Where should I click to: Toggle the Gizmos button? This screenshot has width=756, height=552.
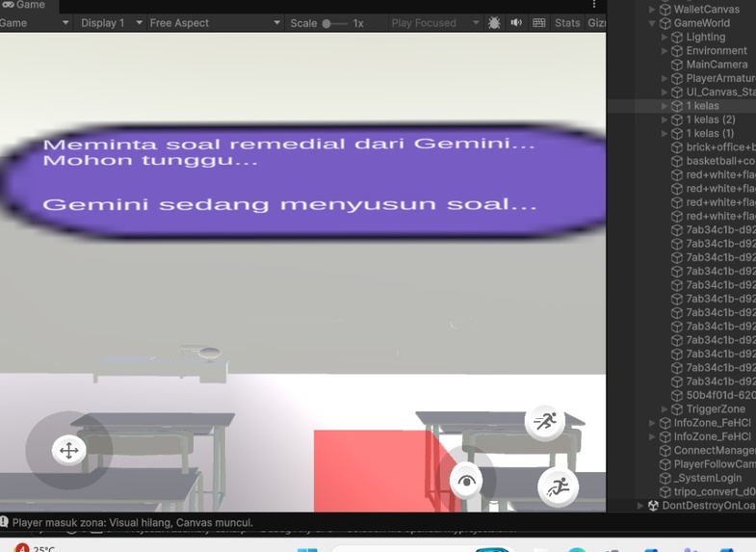596,23
